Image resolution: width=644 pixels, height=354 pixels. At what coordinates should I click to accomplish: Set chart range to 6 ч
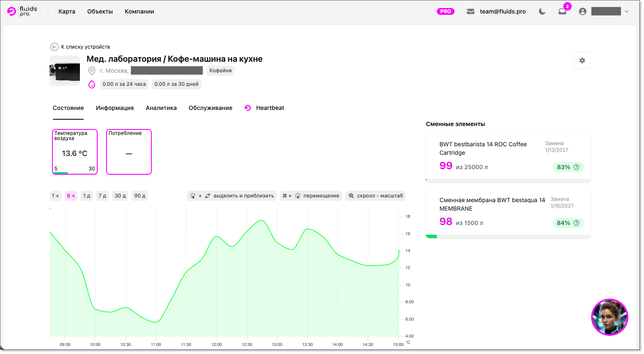click(x=71, y=196)
